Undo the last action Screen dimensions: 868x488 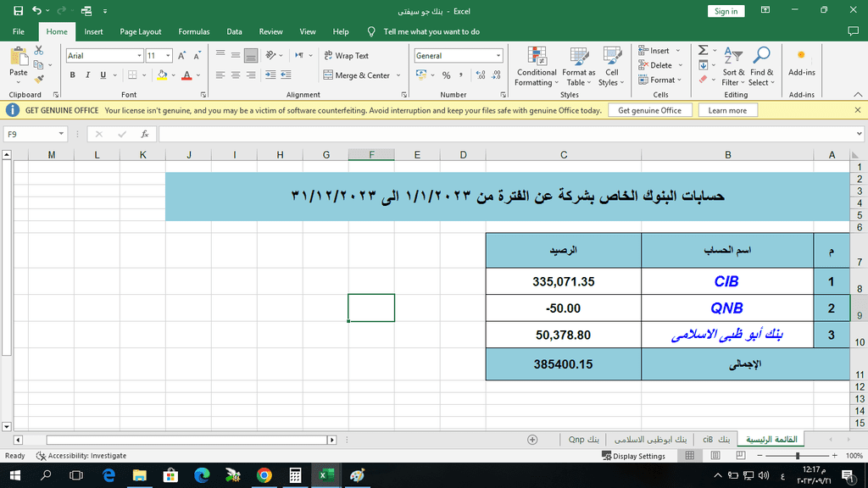(x=36, y=10)
